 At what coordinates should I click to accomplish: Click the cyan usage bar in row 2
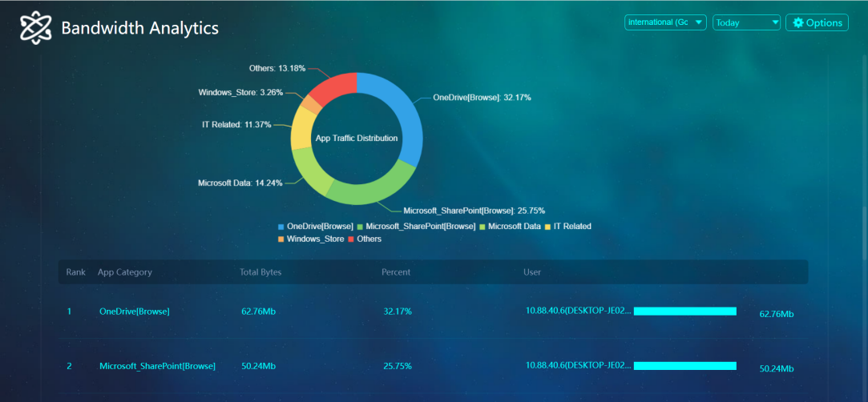click(x=684, y=366)
